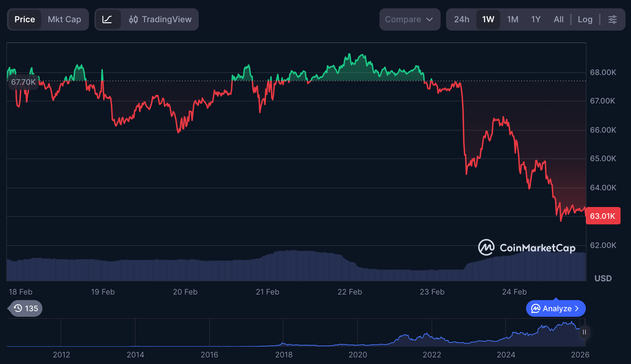Click the pause handle on range navigator
Viewport: 631px width, 364px height.
(584, 332)
